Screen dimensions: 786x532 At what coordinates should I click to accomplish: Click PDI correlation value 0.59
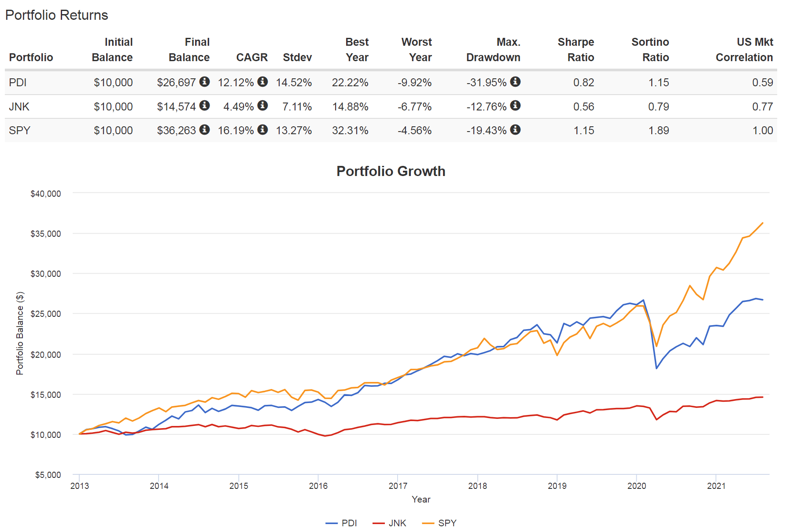tap(763, 83)
